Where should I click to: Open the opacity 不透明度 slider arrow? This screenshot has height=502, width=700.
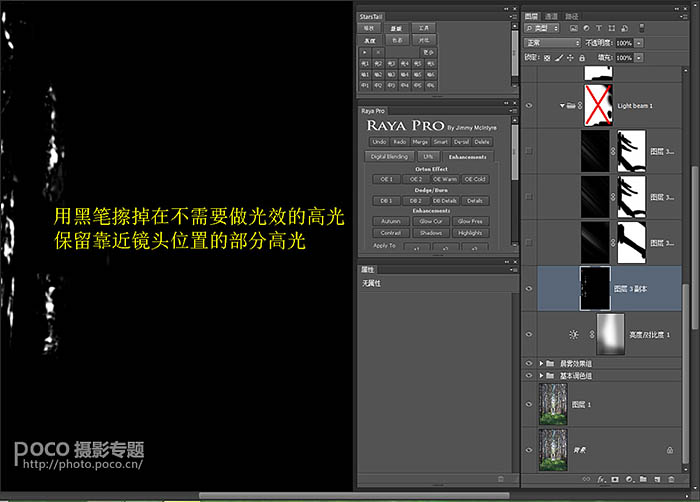point(639,43)
